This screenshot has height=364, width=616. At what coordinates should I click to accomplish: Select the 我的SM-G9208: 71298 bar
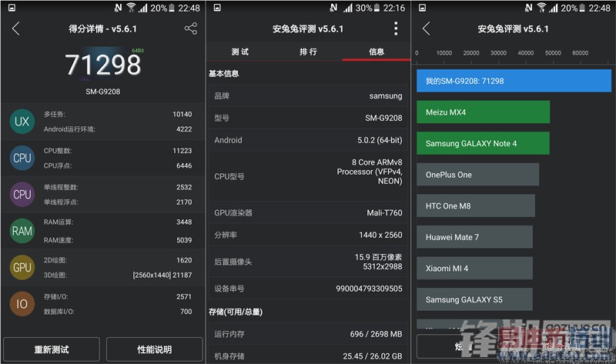[x=514, y=81]
